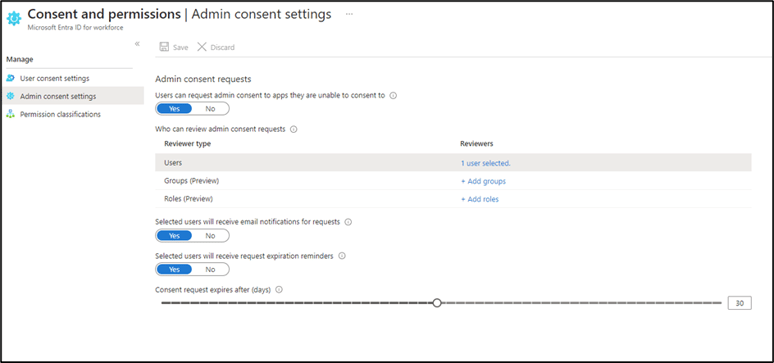Click the User consent settings icon
774x363 pixels.
click(10, 79)
